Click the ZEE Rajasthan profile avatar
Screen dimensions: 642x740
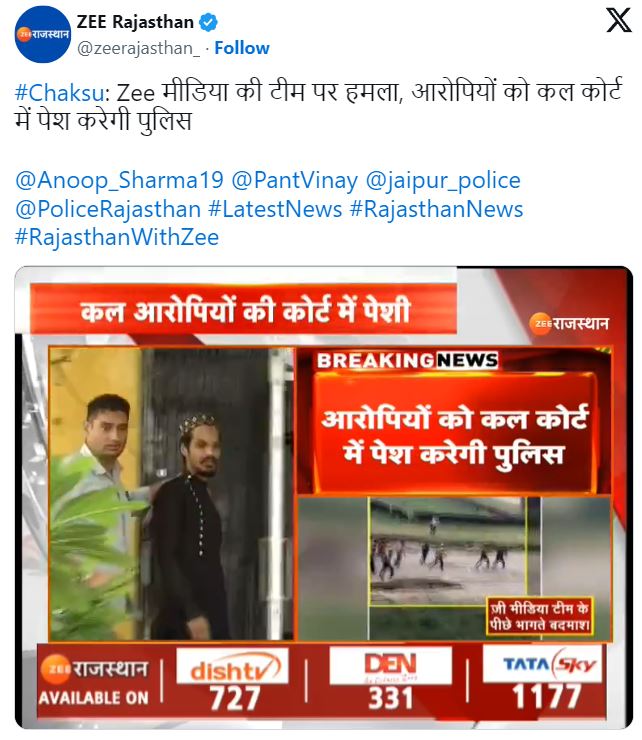(x=43, y=34)
